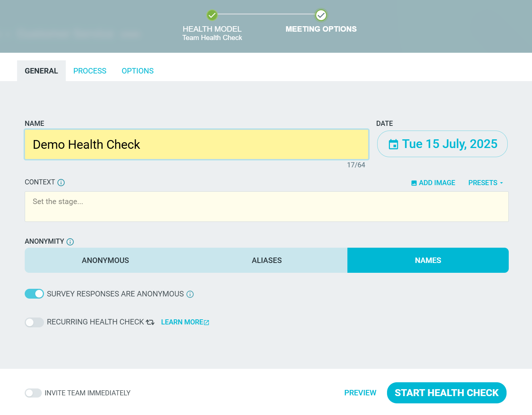Open the Anonymity info icon
The width and height of the screenshot is (532, 415).
(x=70, y=242)
